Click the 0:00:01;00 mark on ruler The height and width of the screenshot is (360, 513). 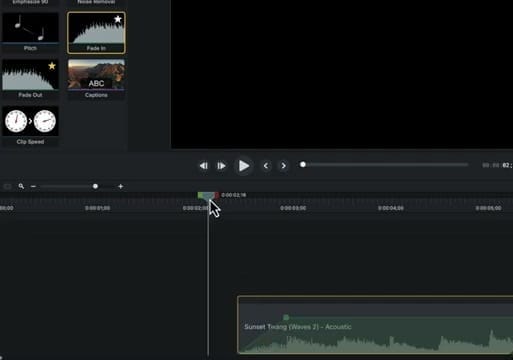98,208
